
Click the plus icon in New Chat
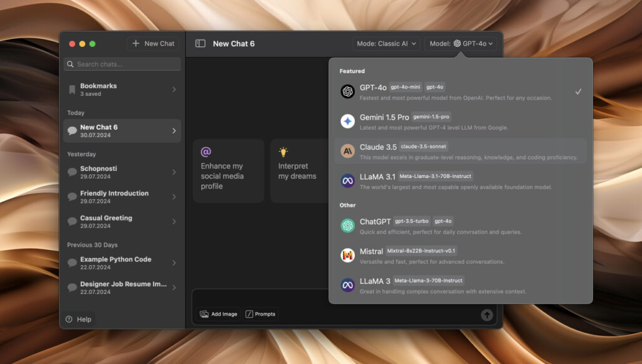(136, 43)
